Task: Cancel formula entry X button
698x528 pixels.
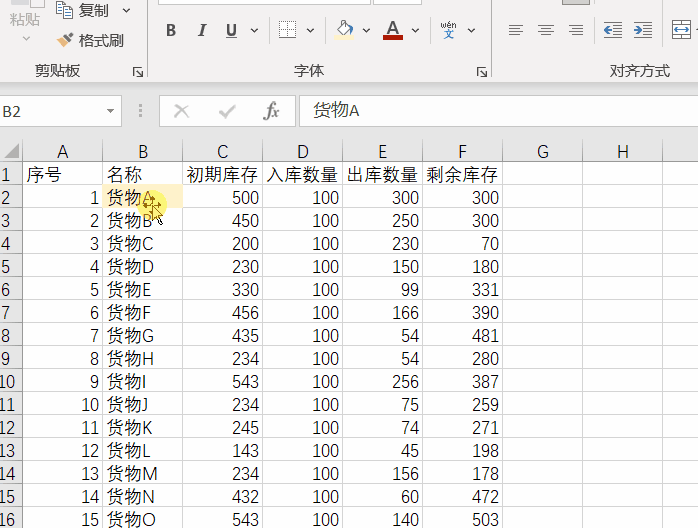Action: pyautogui.click(x=181, y=111)
